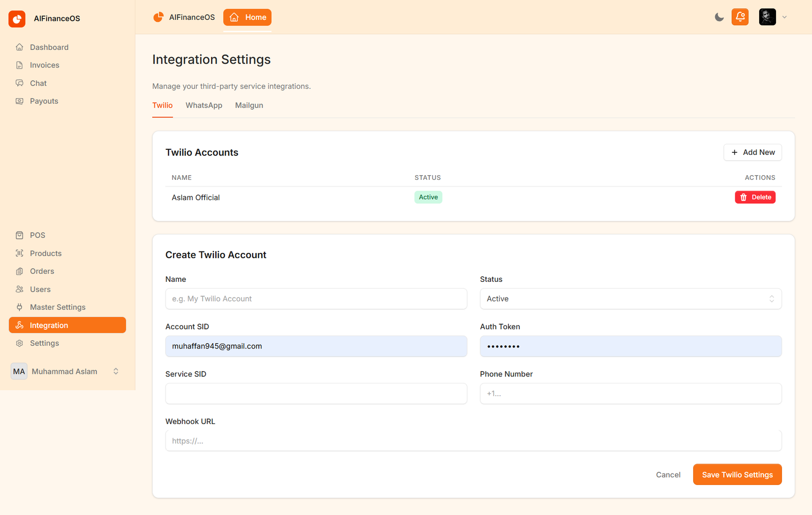The width and height of the screenshot is (812, 515).
Task: Click the AIFinanceOS logo in top bar
Action: click(184, 17)
